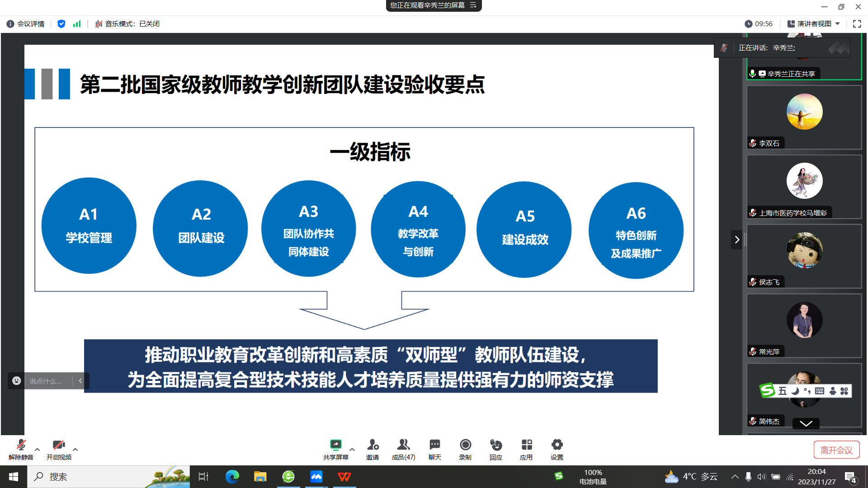The image size is (868, 488).
Task: Collapse the participant video panel arrow
Action: [736, 239]
